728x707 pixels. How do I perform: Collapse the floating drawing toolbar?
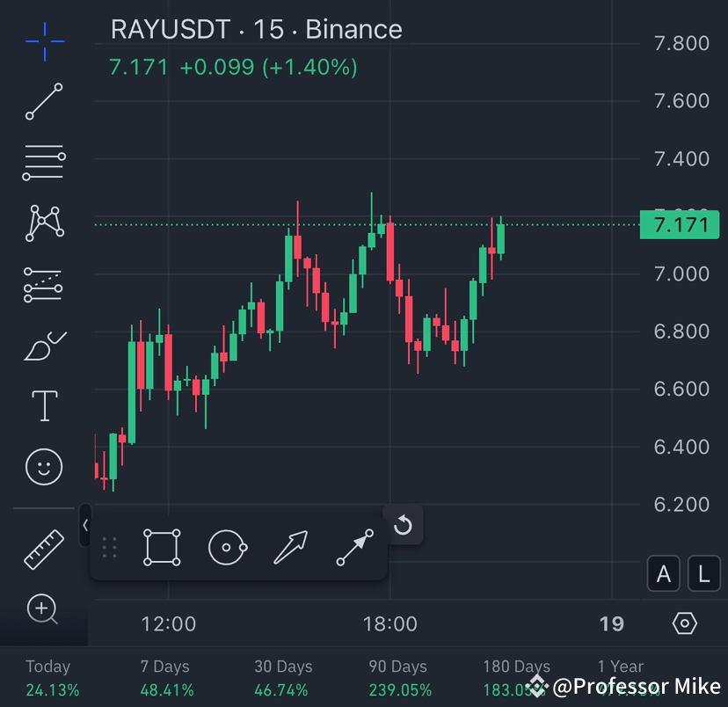(84, 524)
